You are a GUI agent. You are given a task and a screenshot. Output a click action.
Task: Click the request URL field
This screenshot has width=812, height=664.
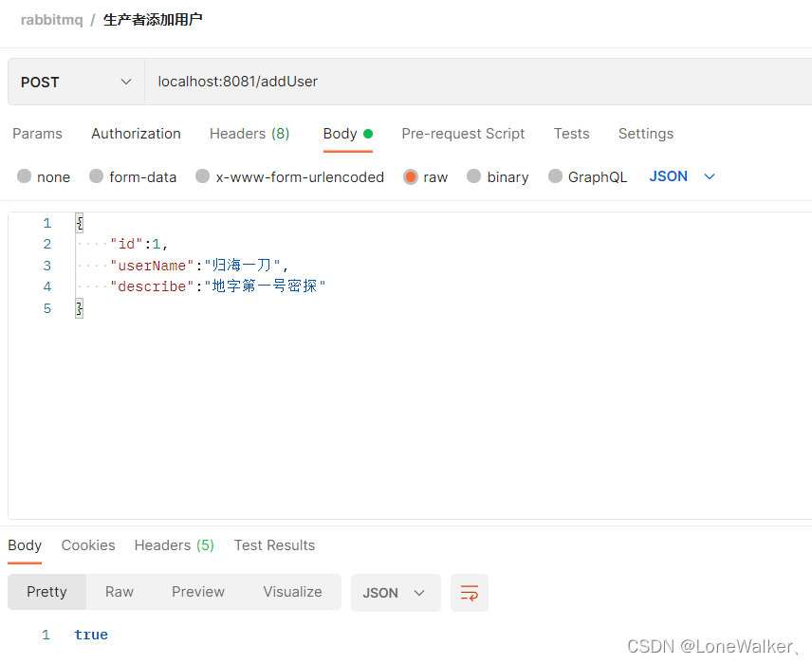(x=285, y=82)
